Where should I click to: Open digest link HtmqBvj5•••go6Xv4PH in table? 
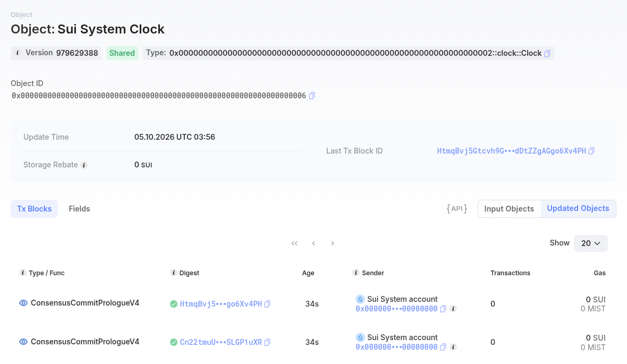[221, 304]
